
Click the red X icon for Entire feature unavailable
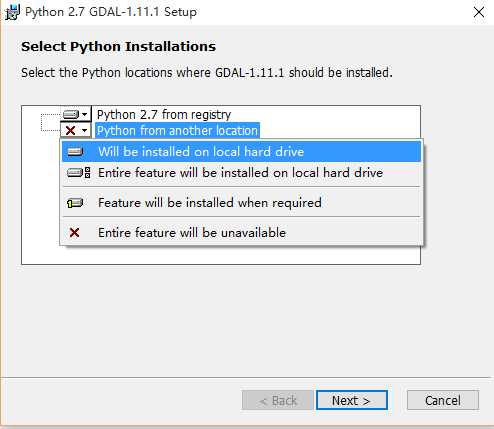point(74,232)
